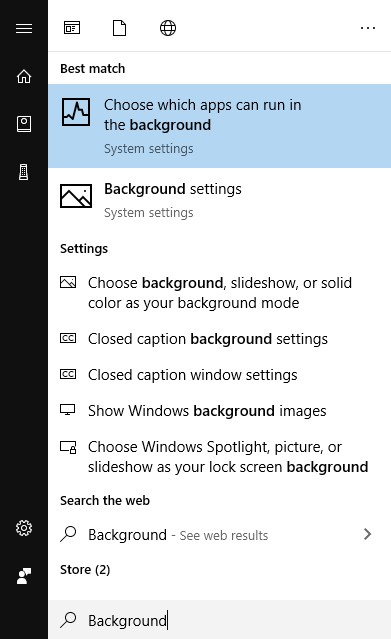391x639 pixels.
Task: Expand the Background web results chevron arrow
Action: coord(367,534)
